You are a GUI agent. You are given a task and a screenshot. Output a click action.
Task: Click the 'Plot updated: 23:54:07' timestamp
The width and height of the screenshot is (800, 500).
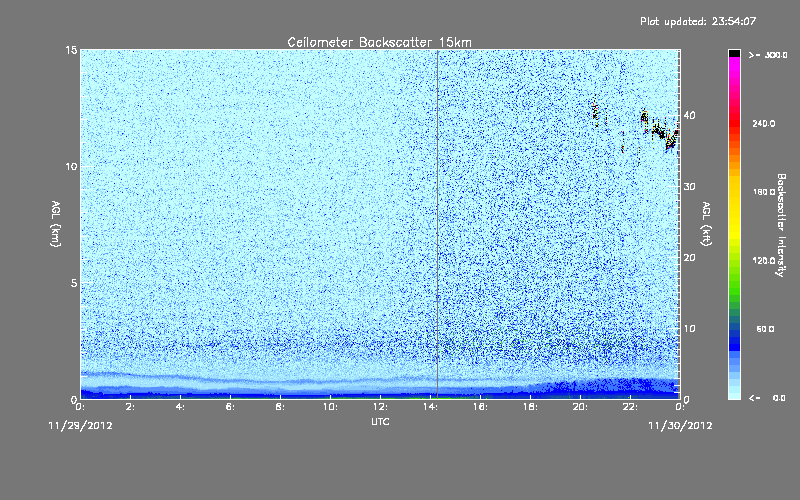coord(698,21)
